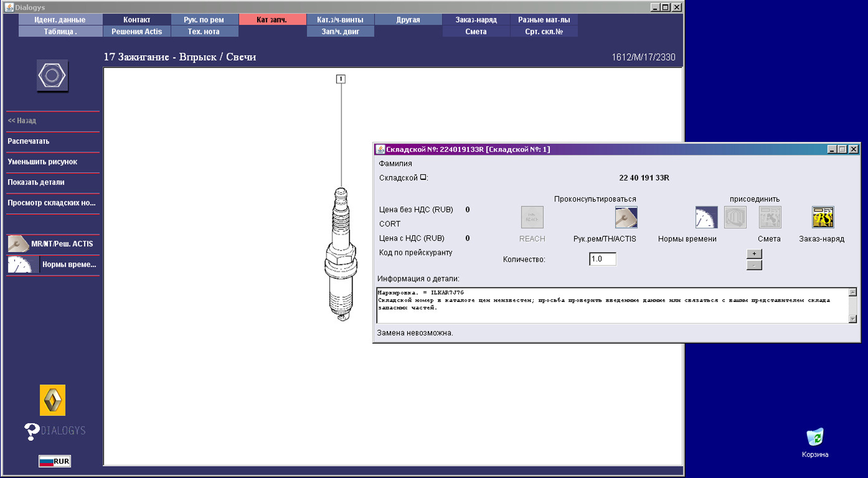Switch currency via RUR flag button
Image resolution: width=868 pixels, height=478 pixels.
pyautogui.click(x=55, y=461)
